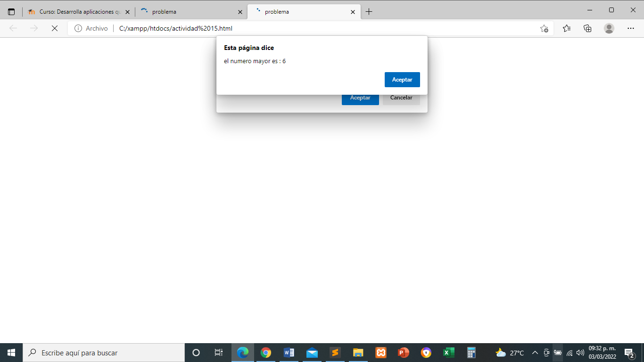Open Sublime Text from taskbar
The image size is (644, 362).
[x=335, y=353]
